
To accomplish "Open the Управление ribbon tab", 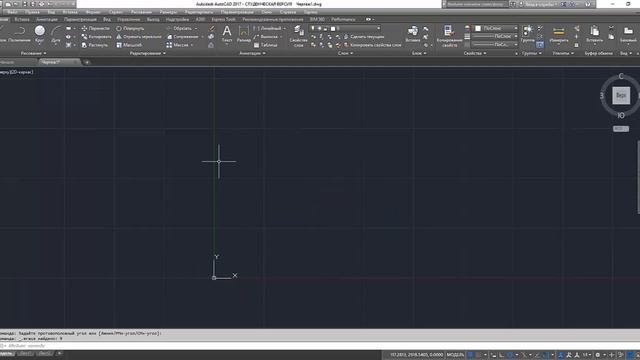I will pos(129,19).
